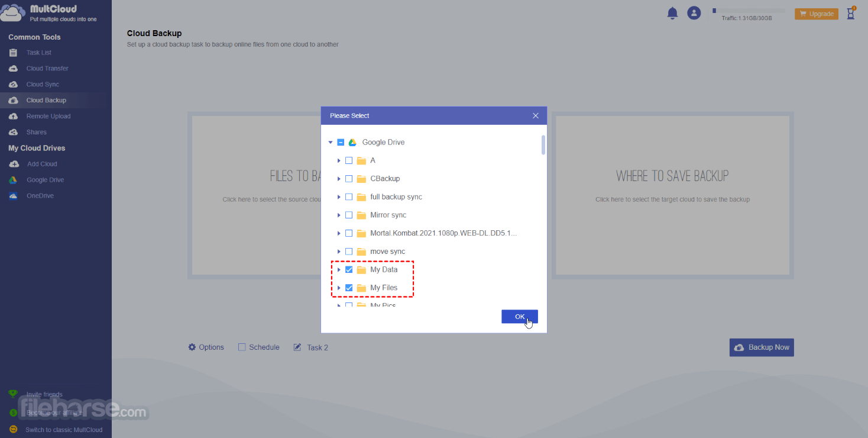Click the OneDrive sidebar icon
Image resolution: width=868 pixels, height=438 pixels.
tap(13, 196)
